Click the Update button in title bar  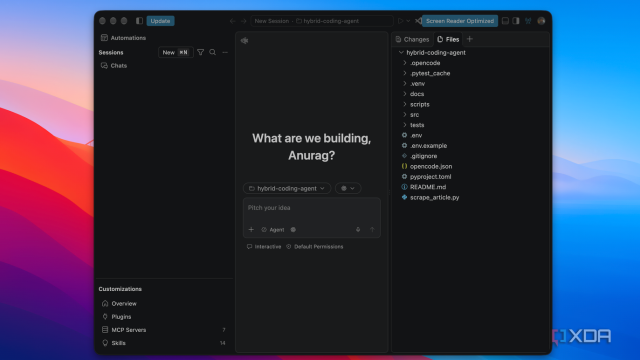tap(160, 21)
